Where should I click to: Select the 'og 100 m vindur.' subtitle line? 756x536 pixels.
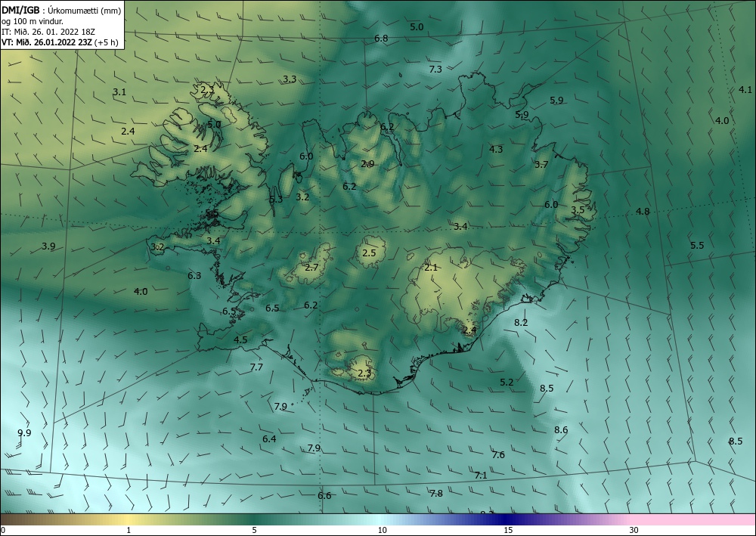(x=33, y=20)
